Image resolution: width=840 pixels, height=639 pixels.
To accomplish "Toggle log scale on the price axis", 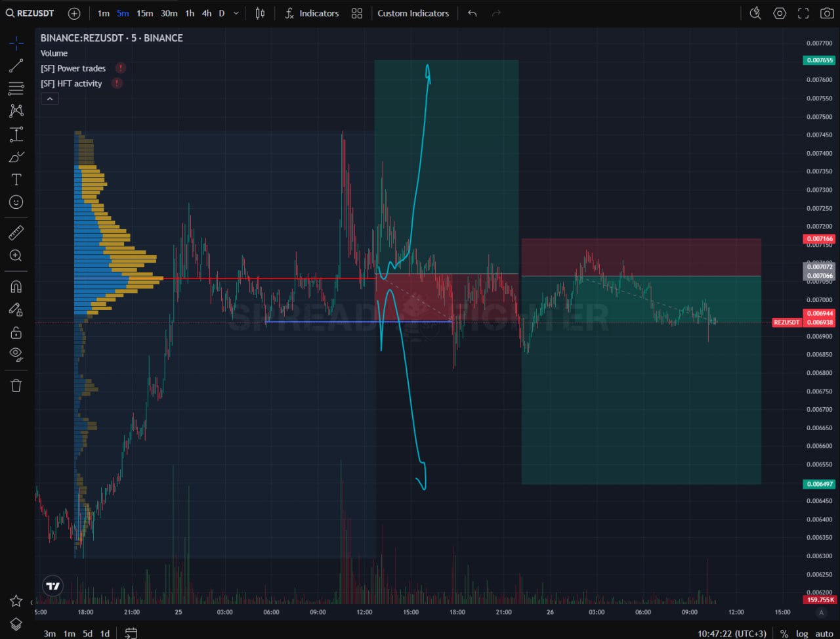I will coord(801,634).
